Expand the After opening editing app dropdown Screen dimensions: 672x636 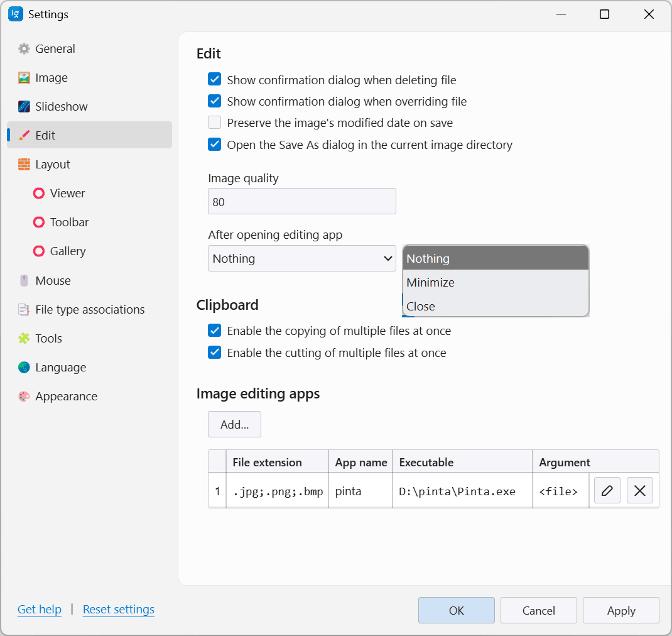click(301, 258)
